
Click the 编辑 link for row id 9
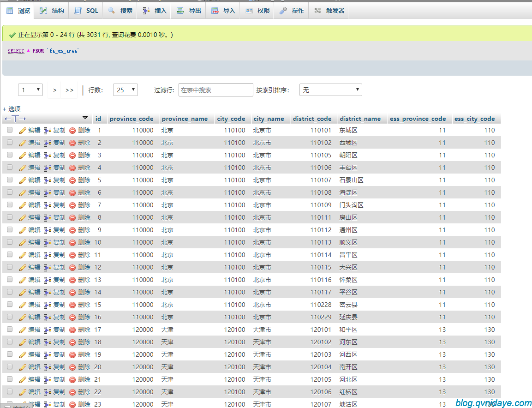pyautogui.click(x=34, y=230)
